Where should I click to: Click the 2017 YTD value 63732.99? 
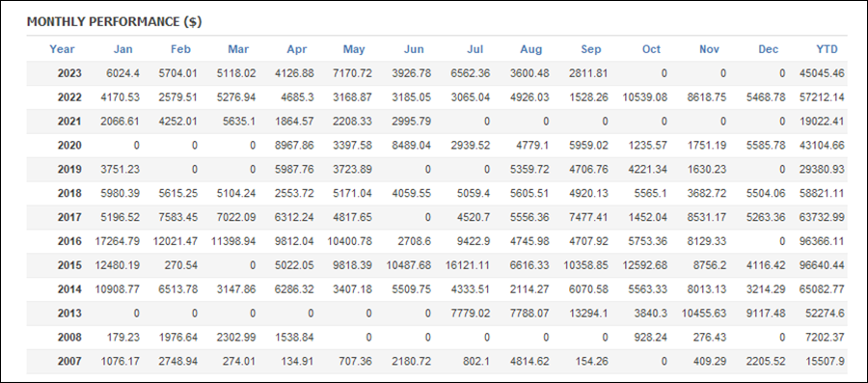point(822,217)
